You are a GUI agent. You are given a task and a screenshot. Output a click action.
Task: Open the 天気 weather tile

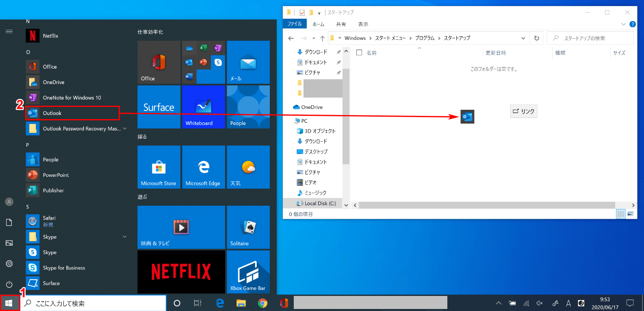248,167
